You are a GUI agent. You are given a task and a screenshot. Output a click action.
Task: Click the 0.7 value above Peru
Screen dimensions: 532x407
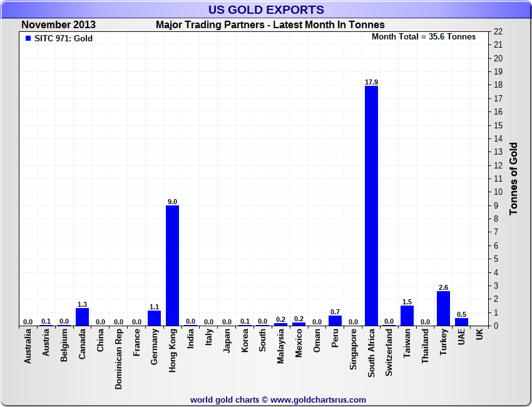335,312
